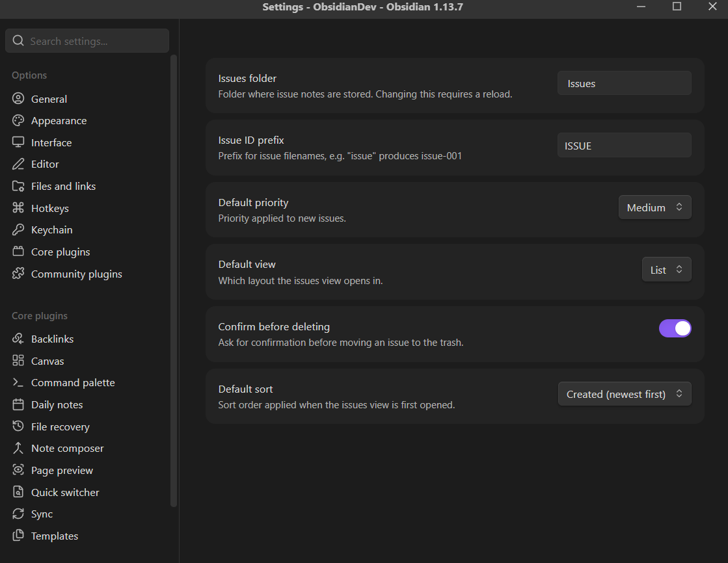728x563 pixels.
Task: Click the General profile icon
Action: click(x=18, y=99)
